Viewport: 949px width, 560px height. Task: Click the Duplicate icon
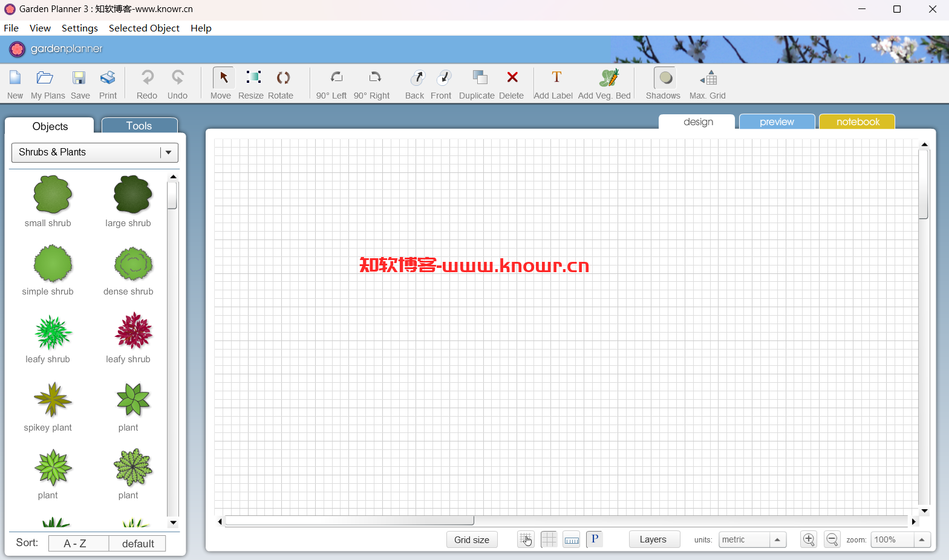pos(480,77)
